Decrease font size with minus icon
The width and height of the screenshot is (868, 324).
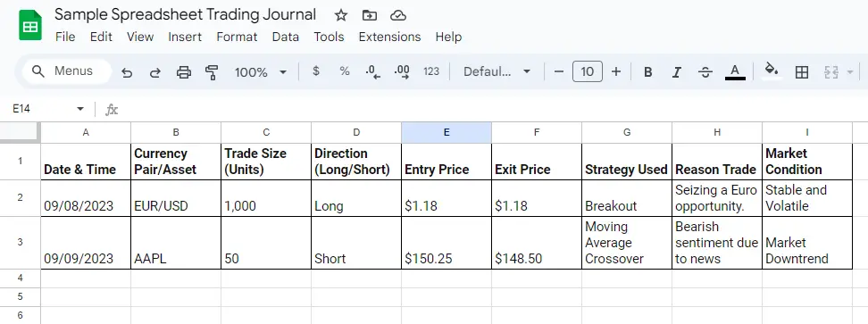click(x=558, y=71)
